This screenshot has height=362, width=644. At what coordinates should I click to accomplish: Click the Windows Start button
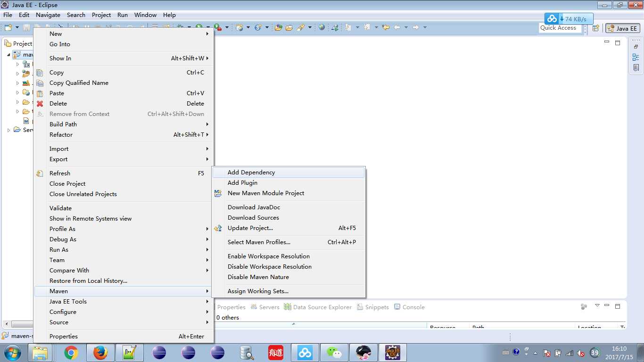tap(12, 353)
